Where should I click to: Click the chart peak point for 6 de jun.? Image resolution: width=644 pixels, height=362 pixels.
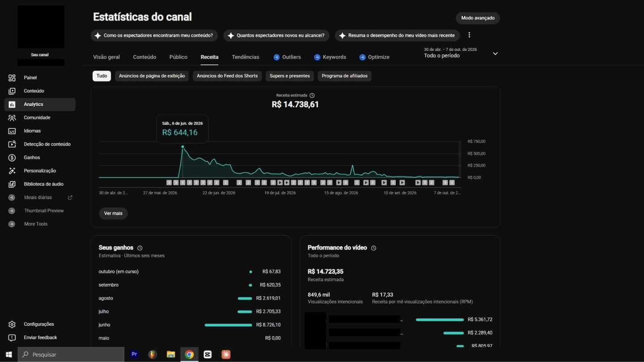[182, 147]
